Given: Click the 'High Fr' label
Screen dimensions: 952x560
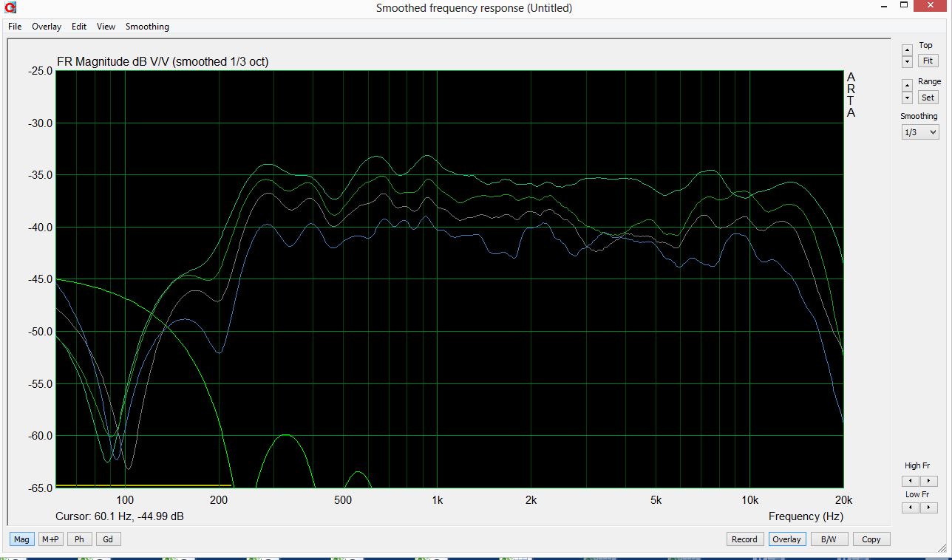Looking at the screenshot, I should click(x=917, y=465).
